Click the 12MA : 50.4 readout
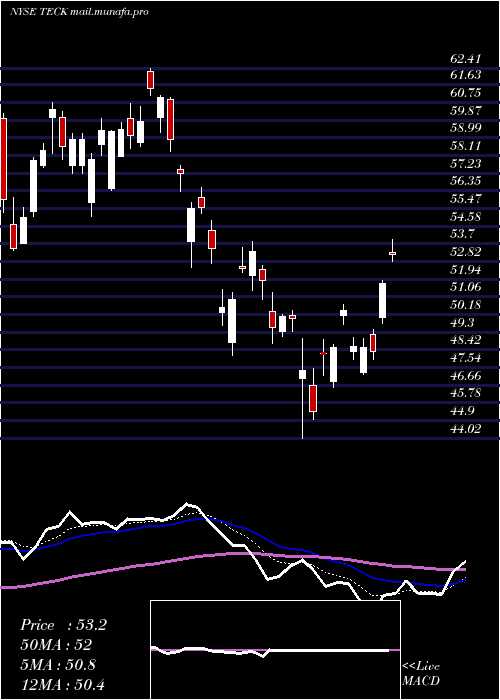The height and width of the screenshot is (700, 500). [63, 684]
